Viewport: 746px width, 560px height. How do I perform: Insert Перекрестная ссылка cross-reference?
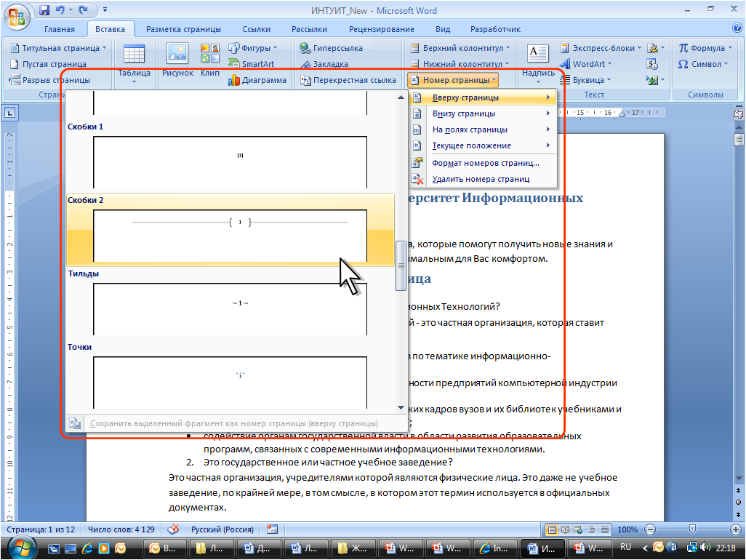pyautogui.click(x=348, y=80)
